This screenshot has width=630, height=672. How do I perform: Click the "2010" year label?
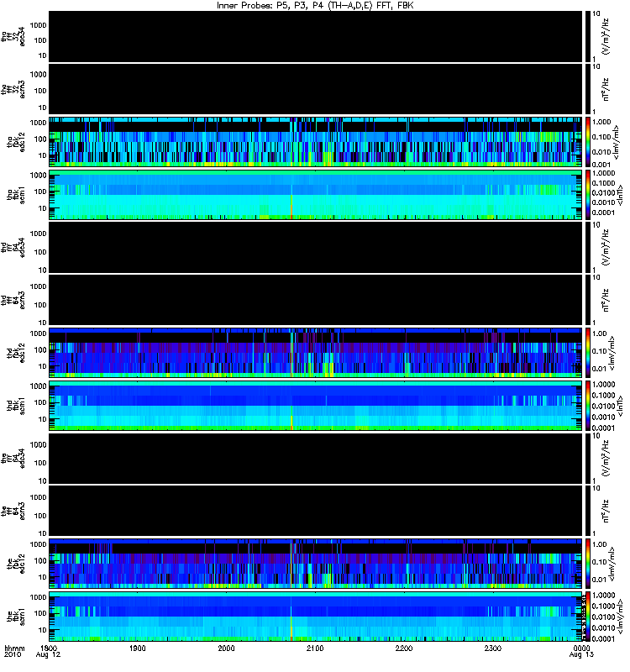tap(13, 655)
